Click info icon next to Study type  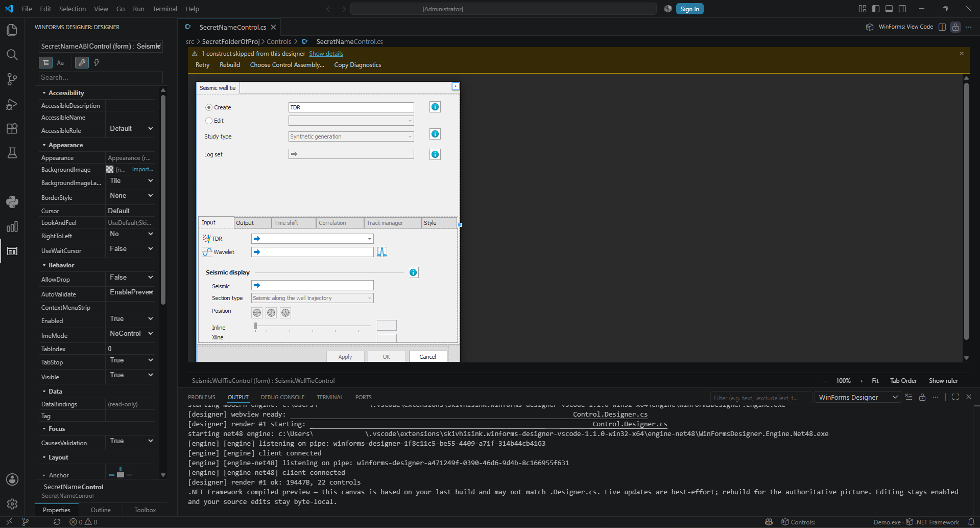point(435,134)
